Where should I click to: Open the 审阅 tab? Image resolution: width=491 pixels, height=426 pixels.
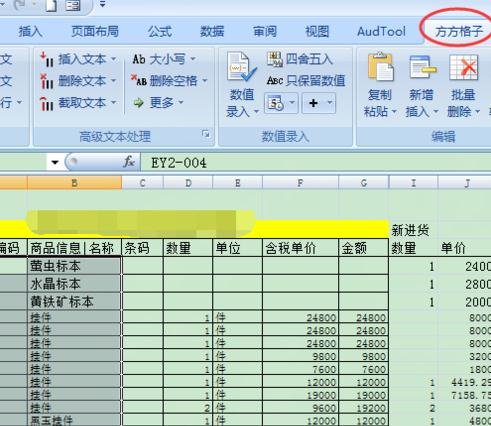(x=265, y=32)
